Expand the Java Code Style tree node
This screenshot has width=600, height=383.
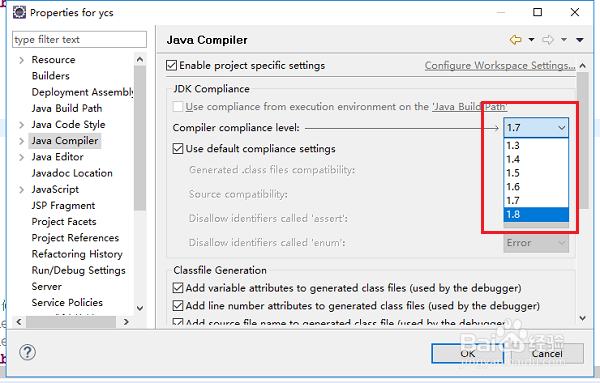coord(21,125)
